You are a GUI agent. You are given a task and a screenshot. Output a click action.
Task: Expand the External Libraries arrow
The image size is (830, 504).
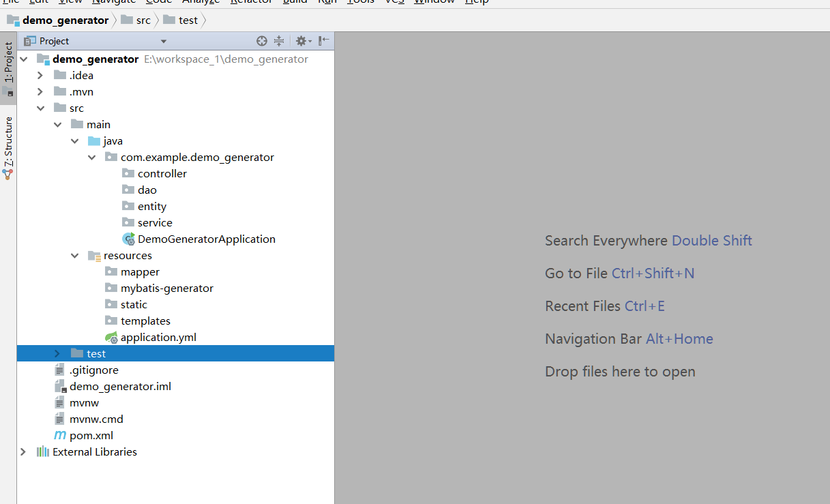tap(24, 451)
